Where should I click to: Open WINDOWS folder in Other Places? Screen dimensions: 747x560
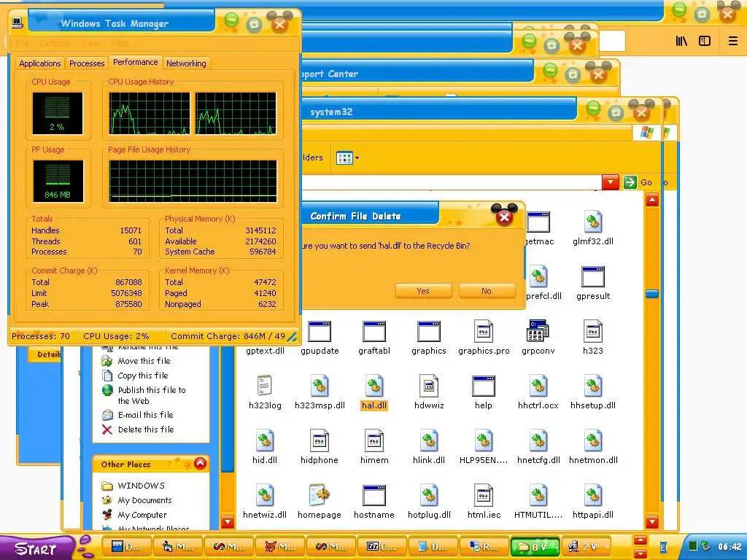[x=141, y=486]
